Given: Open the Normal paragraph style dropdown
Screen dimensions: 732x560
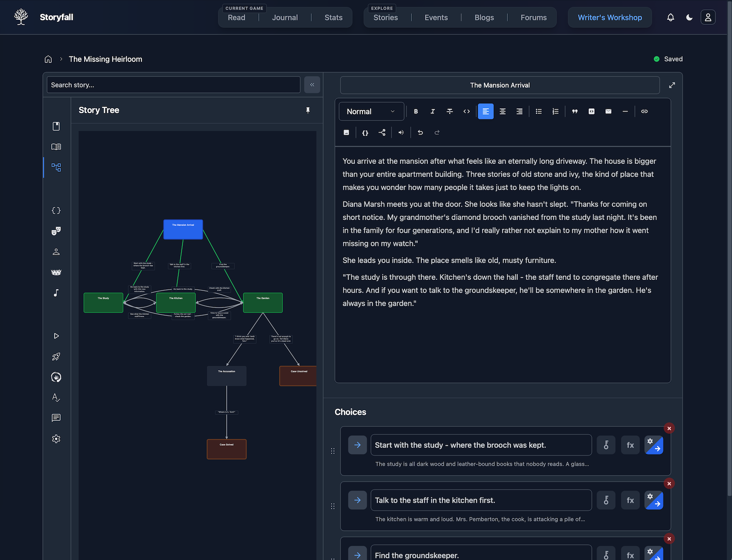Looking at the screenshot, I should tap(371, 111).
